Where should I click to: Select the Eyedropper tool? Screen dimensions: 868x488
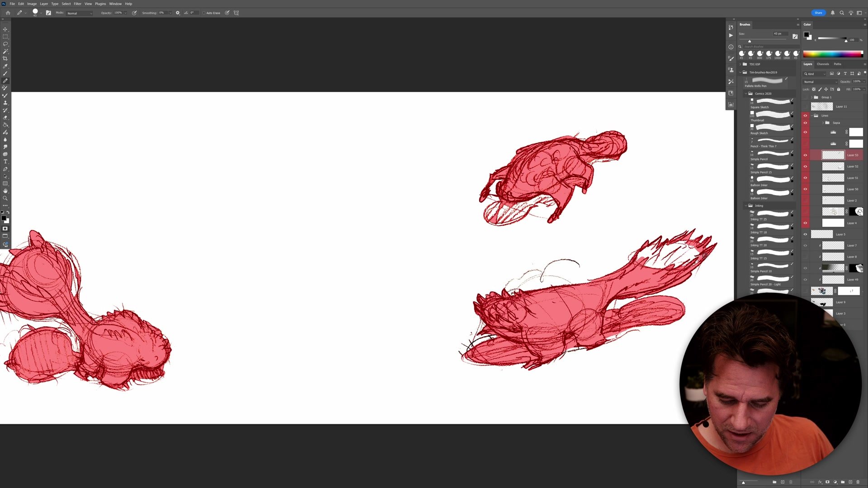coord(5,66)
